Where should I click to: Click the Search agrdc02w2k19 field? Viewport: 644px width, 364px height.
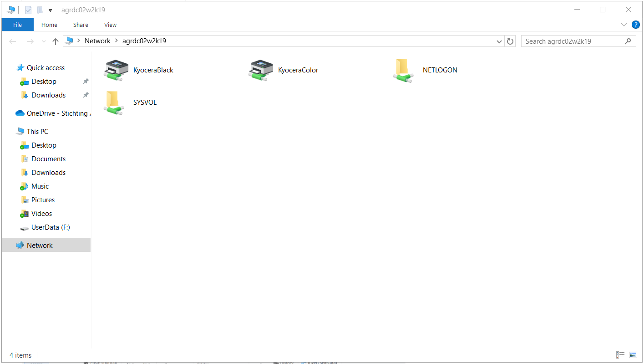(x=578, y=41)
